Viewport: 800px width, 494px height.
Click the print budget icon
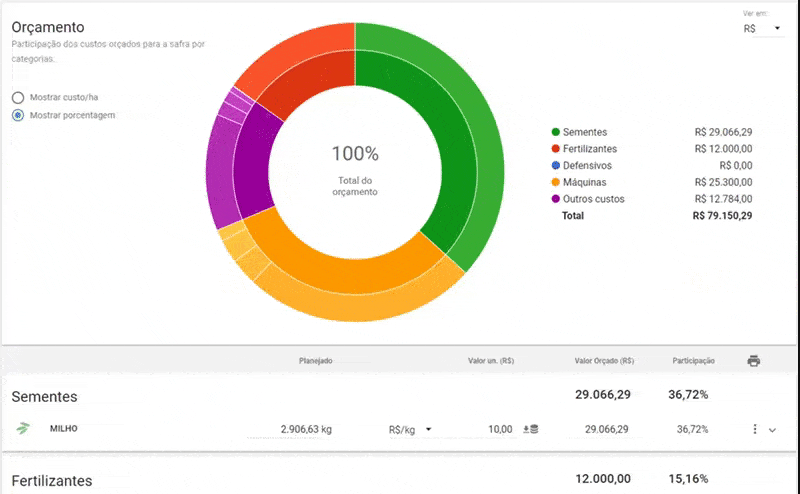point(754,361)
